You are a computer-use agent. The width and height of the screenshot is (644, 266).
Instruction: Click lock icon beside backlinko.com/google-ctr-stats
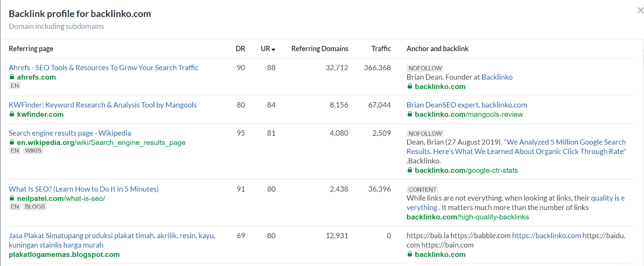(410, 170)
